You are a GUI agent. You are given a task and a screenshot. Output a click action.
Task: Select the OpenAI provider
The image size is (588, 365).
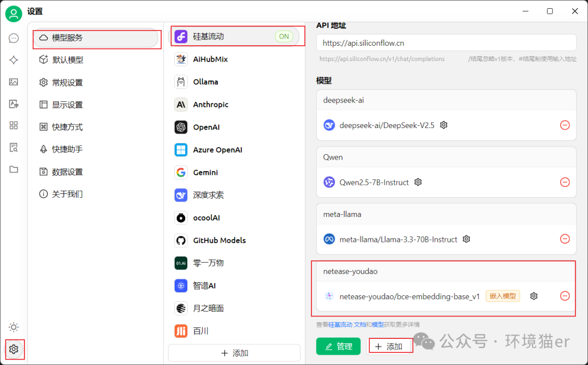[x=234, y=127]
